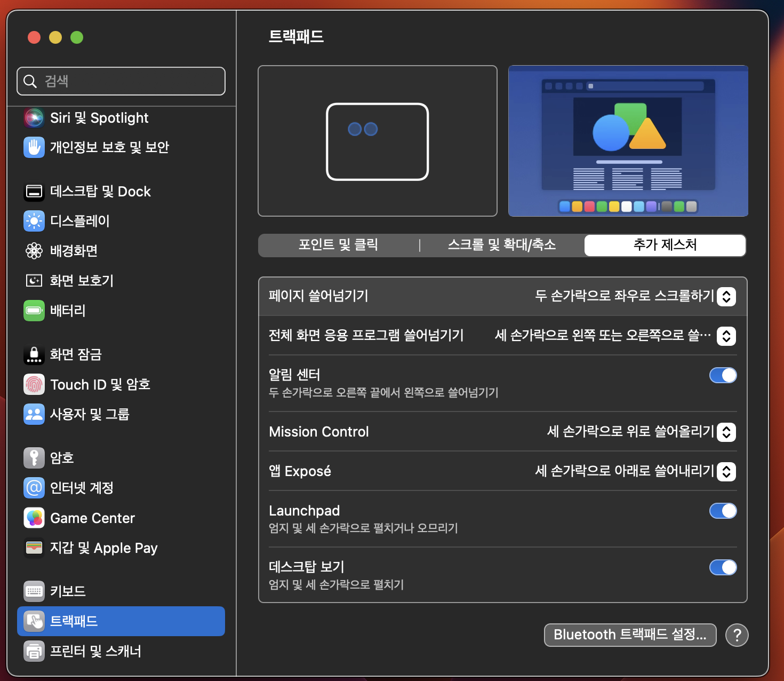Disable the Launchpad gesture switch
This screenshot has height=681, width=784.
click(723, 511)
